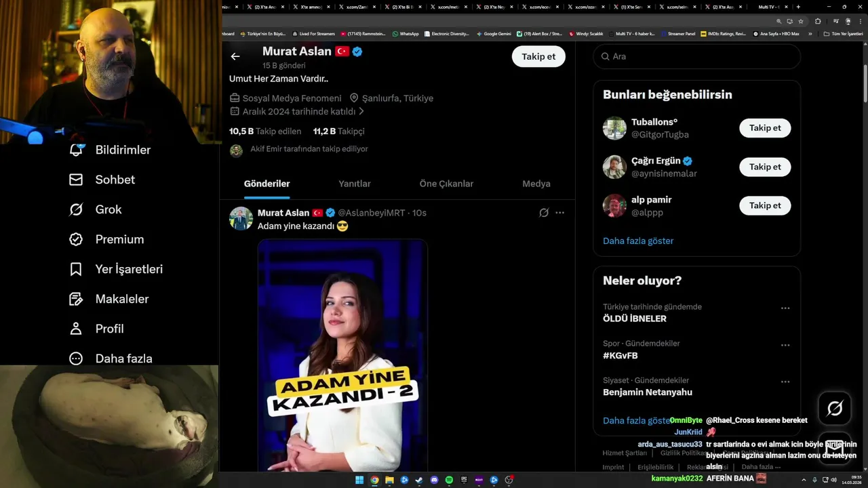Click the Imprint footer link
This screenshot has width=868, height=488.
[x=613, y=467]
